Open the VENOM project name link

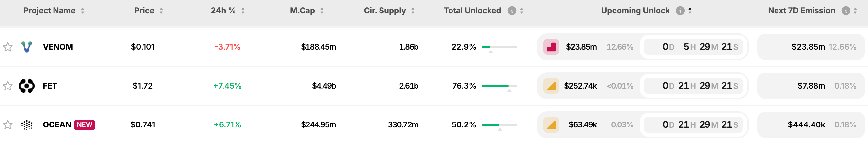(57, 47)
